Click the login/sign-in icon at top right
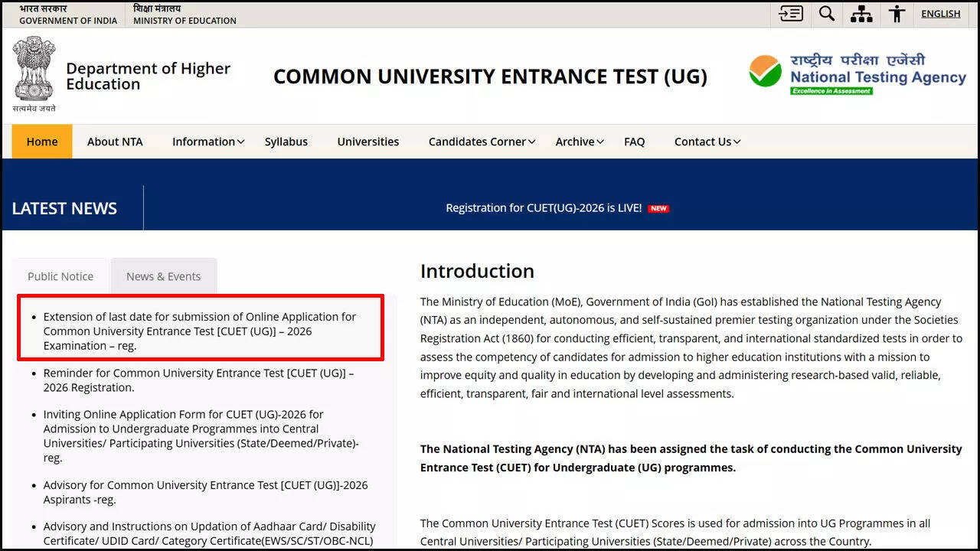Image resolution: width=980 pixels, height=551 pixels. [789, 13]
